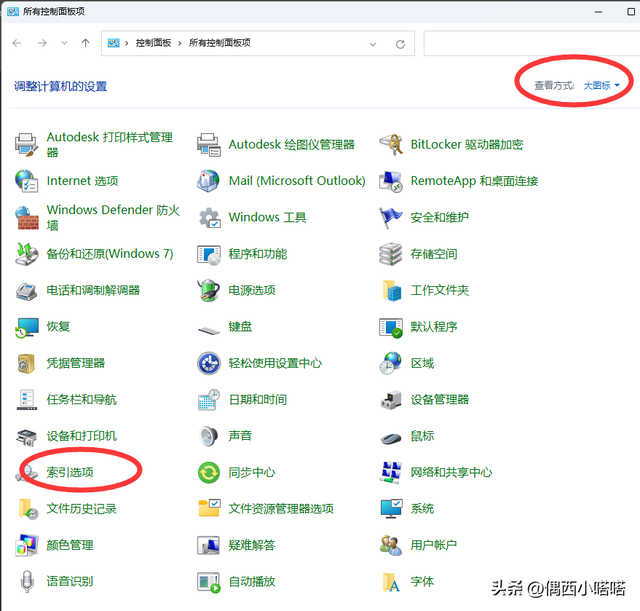Open Autodesk 打印样式管理器 printer icon
Image resolution: width=640 pixels, height=611 pixels.
tap(27, 144)
